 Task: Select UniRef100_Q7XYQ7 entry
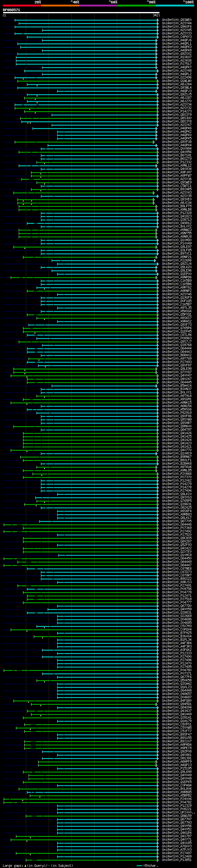point(177,372)
